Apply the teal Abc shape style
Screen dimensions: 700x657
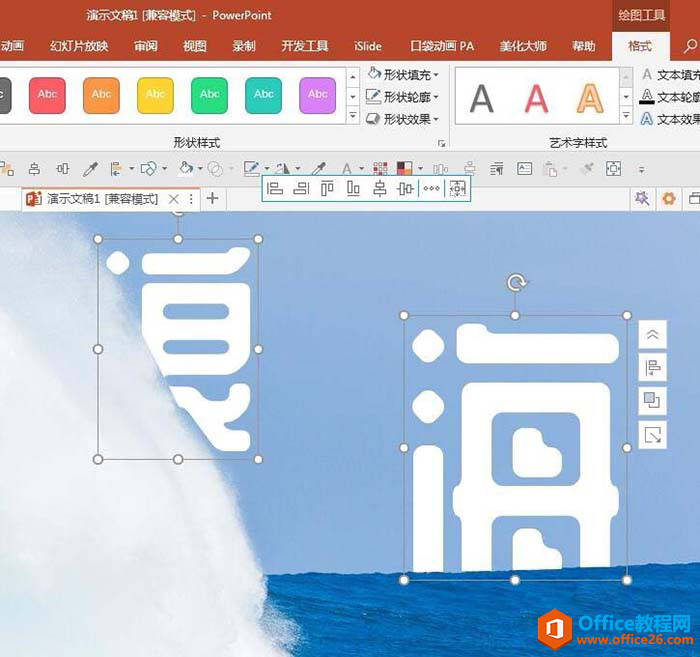pyautogui.click(x=263, y=95)
